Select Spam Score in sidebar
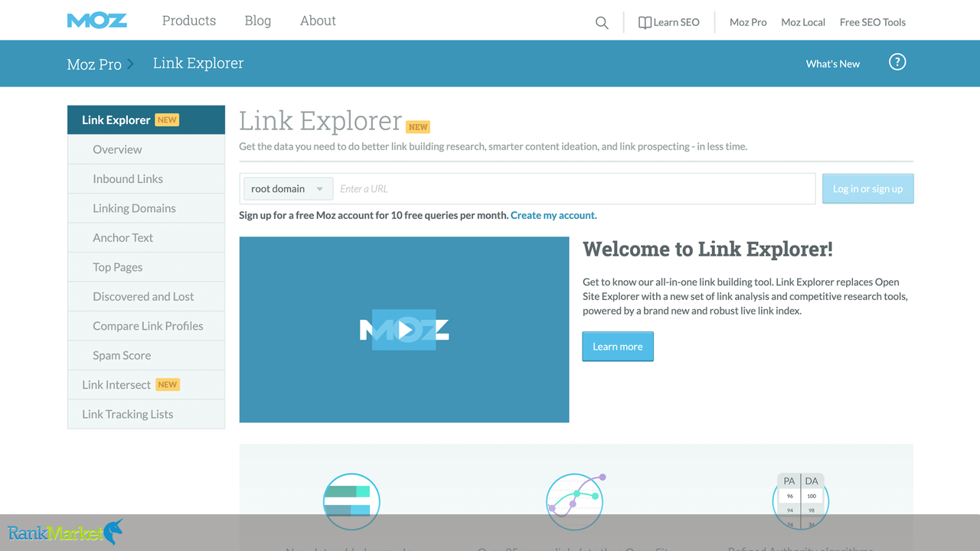This screenshot has width=980, height=551. [146, 356]
